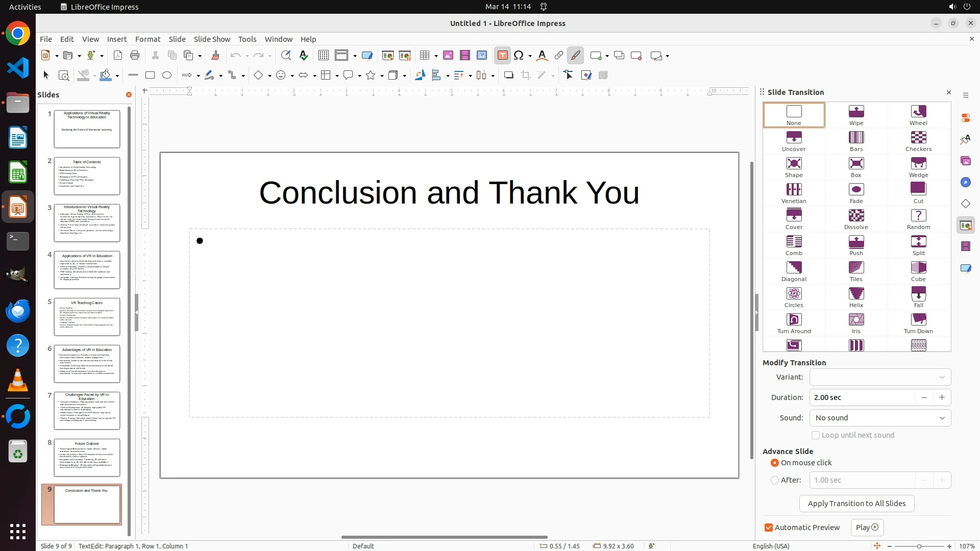Click Apply Transition to All Slides
This screenshot has width=980, height=551.
[x=856, y=504]
